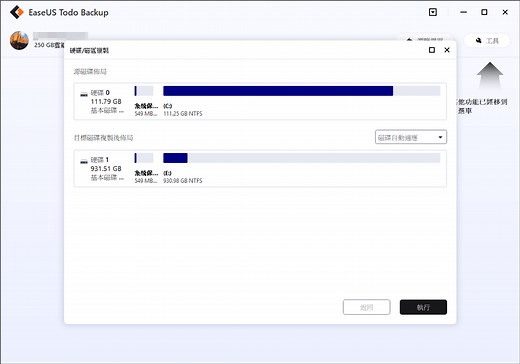This screenshot has height=364, width=520.
Task: Minimize the EaseUS Todo Backup window
Action: click(463, 12)
